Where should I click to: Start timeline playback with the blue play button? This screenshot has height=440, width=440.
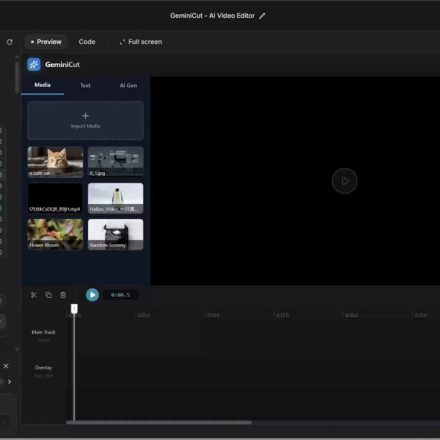(92, 295)
